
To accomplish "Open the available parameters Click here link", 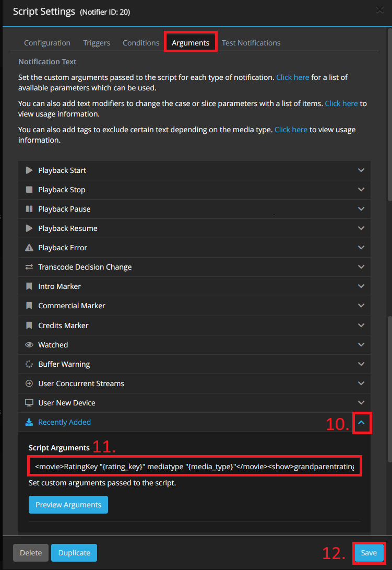I will [x=292, y=77].
